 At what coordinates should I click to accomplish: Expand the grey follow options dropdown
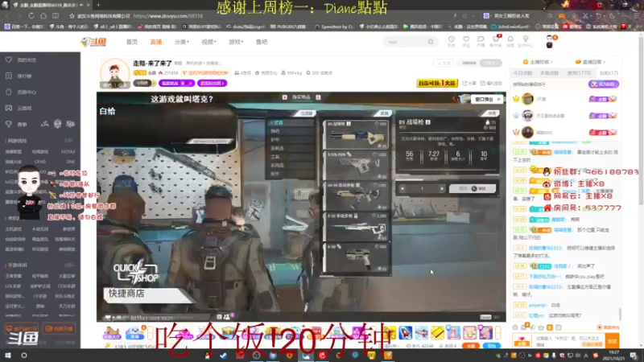[x=491, y=63]
